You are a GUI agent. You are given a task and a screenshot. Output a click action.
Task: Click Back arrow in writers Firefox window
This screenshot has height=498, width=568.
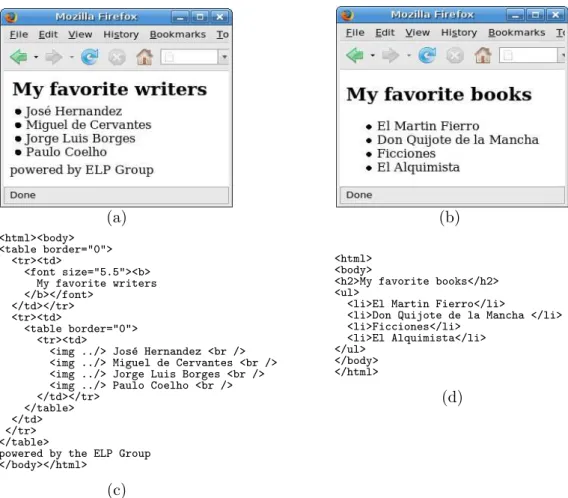pyautogui.click(x=19, y=57)
